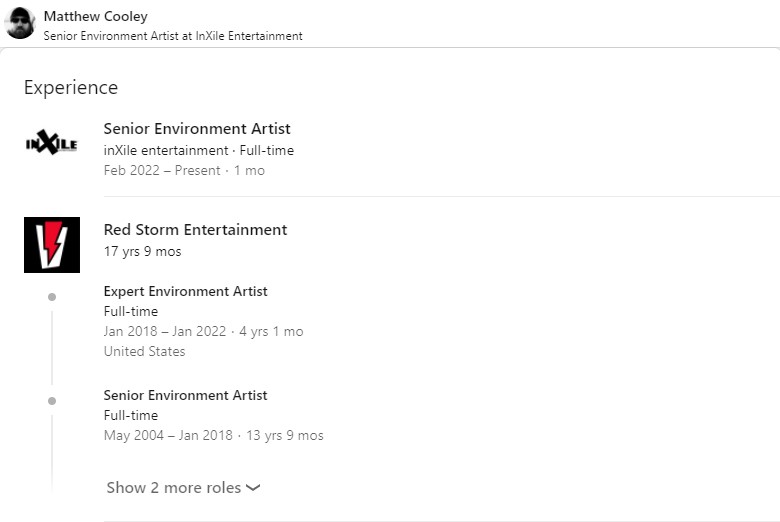The image size is (780, 522).
Task: Open the Red Storm Entertainment company title
Action: 195,230
